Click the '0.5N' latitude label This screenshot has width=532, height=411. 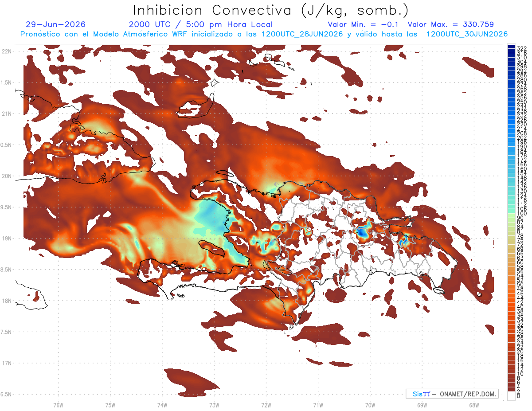(7, 145)
